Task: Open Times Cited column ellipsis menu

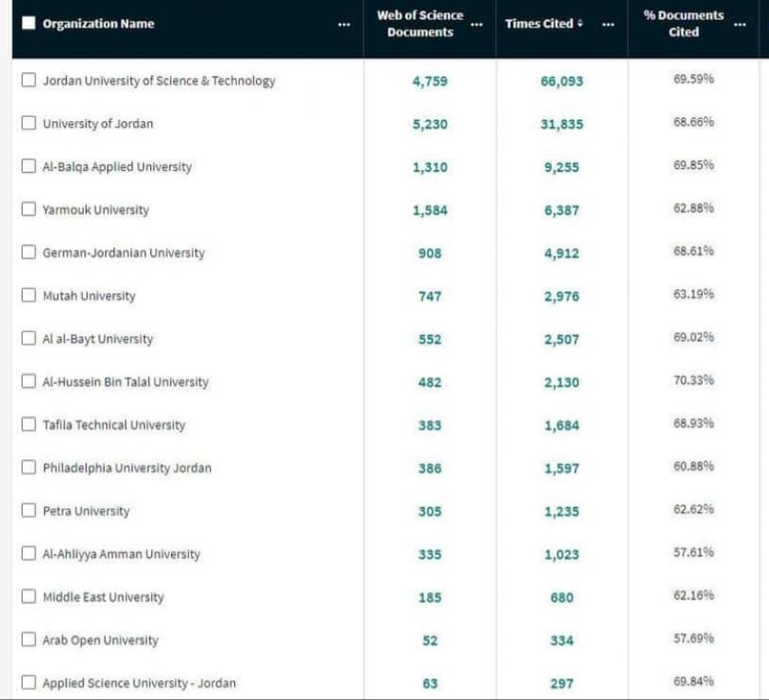Action: pyautogui.click(x=608, y=24)
